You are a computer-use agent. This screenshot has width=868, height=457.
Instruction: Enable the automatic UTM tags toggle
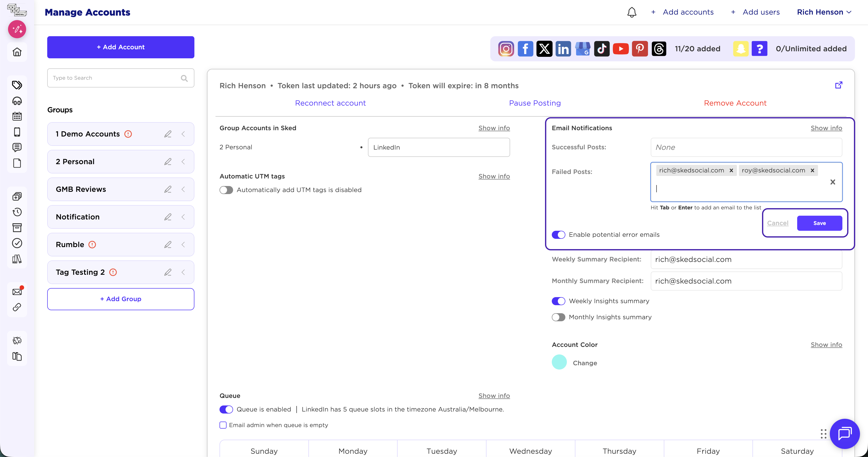point(226,190)
